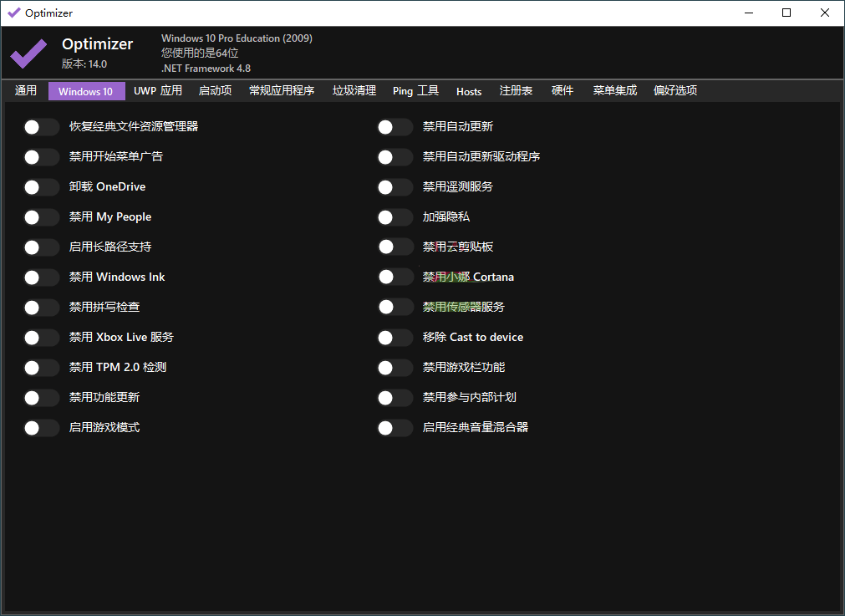Open the 偏好选项 tab

pos(675,90)
